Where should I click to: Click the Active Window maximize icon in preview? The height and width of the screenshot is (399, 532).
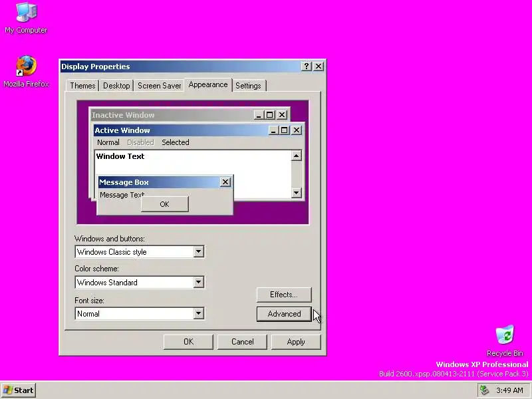click(285, 130)
